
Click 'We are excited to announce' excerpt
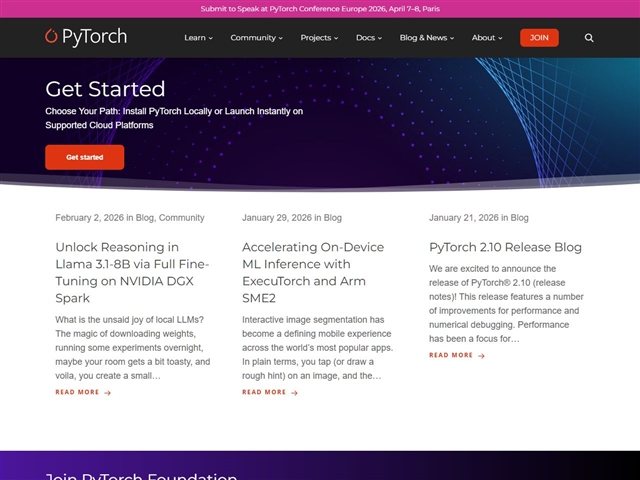[x=506, y=304]
